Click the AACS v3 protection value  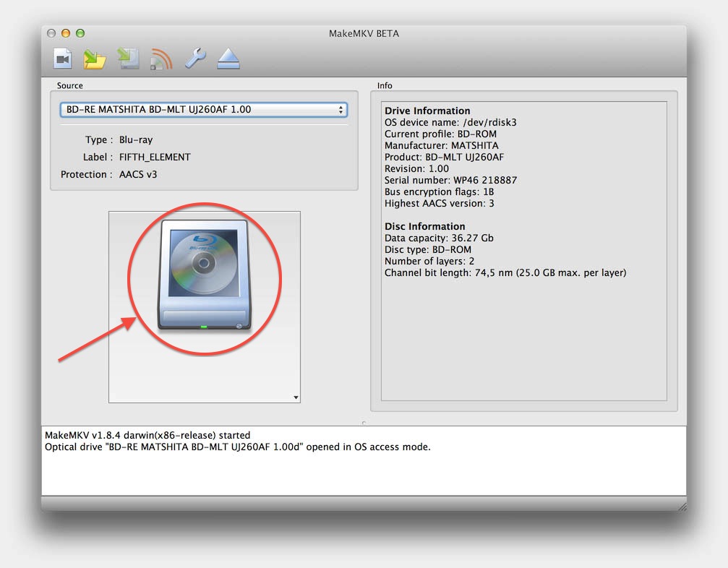coord(138,174)
